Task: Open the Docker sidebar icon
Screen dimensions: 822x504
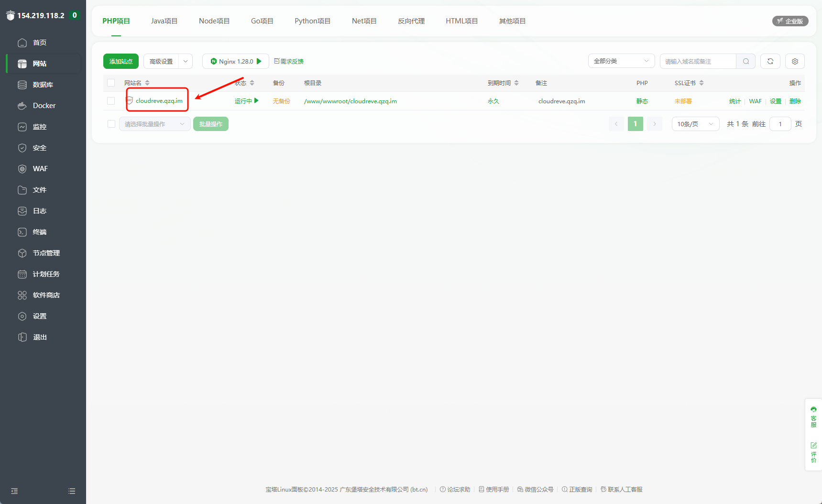Action: (x=22, y=106)
